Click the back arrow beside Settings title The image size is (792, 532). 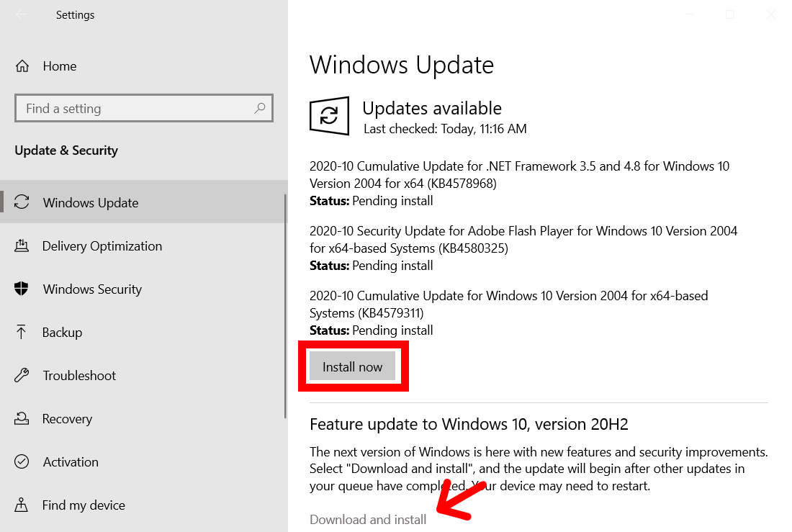pyautogui.click(x=21, y=14)
